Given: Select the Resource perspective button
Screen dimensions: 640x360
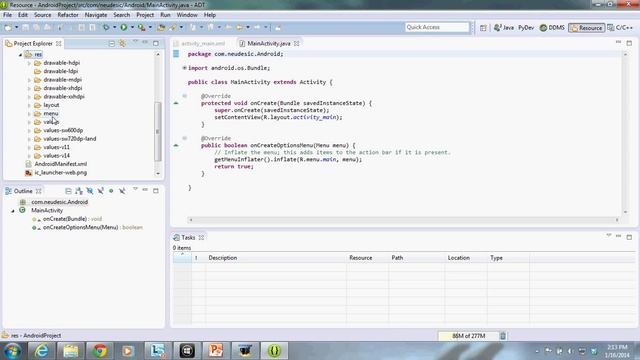Looking at the screenshot, I should (x=587, y=28).
